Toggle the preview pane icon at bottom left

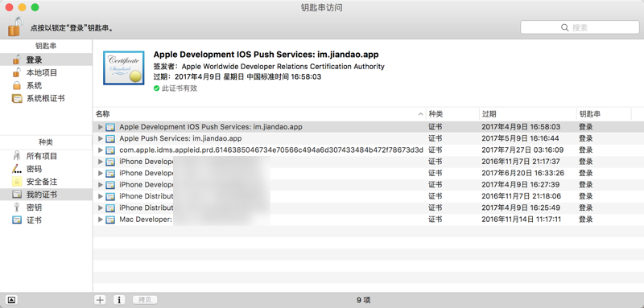tap(11, 300)
